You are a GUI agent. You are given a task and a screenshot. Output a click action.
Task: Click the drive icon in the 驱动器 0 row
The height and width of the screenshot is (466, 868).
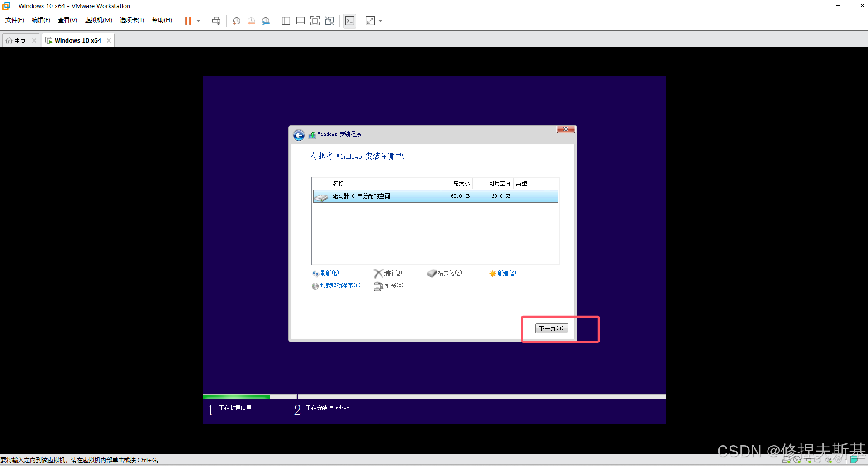321,197
